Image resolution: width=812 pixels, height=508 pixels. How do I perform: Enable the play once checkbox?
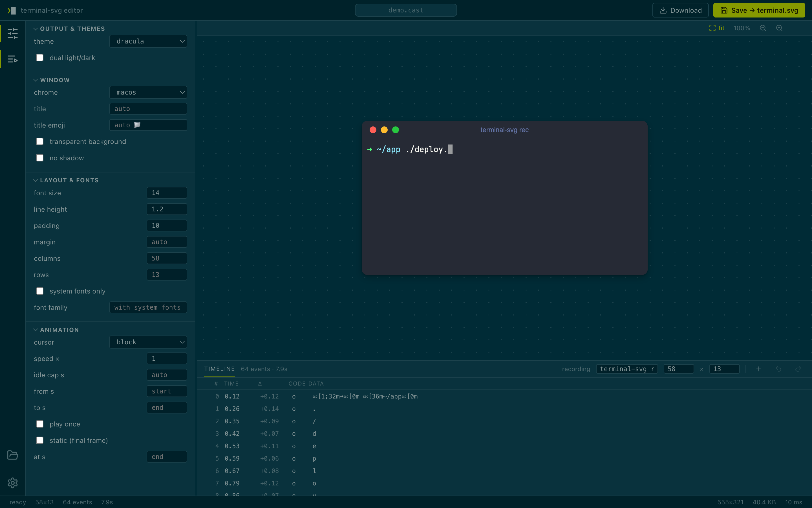[39, 424]
